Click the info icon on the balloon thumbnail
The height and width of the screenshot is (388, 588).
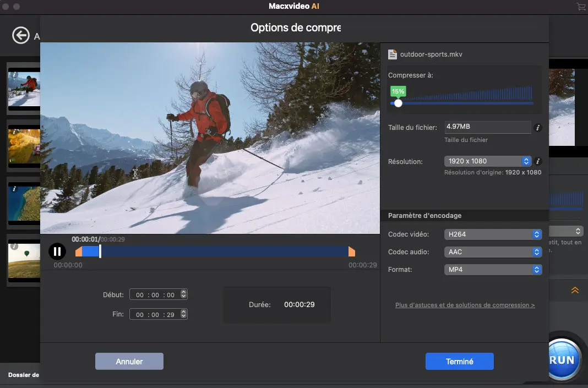(x=15, y=246)
